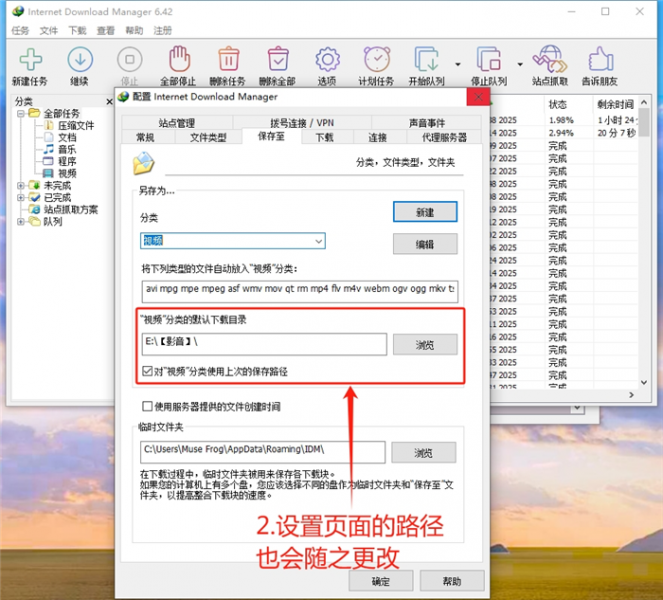This screenshot has height=600, width=663.
Task: Open the 任务 menu
Action: pyautogui.click(x=20, y=30)
